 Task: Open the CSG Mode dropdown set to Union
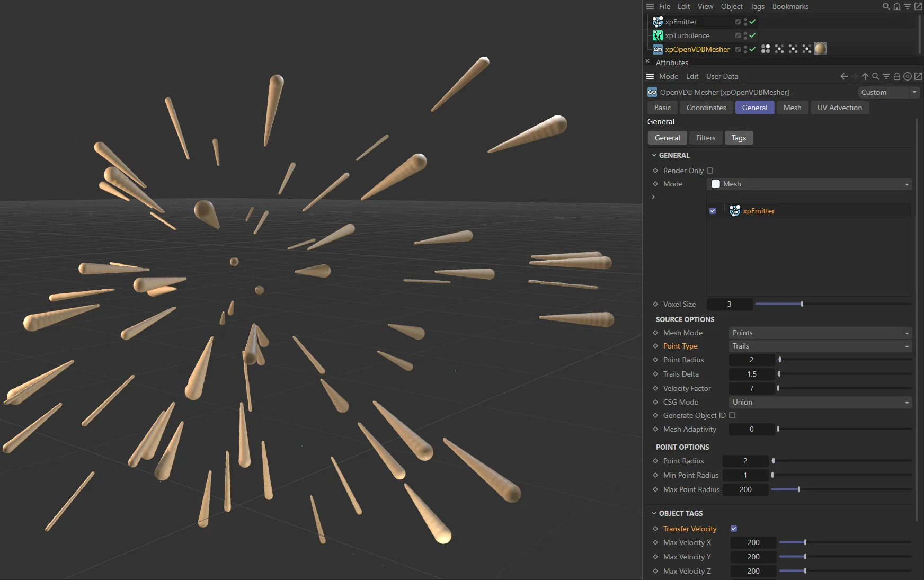(x=819, y=402)
